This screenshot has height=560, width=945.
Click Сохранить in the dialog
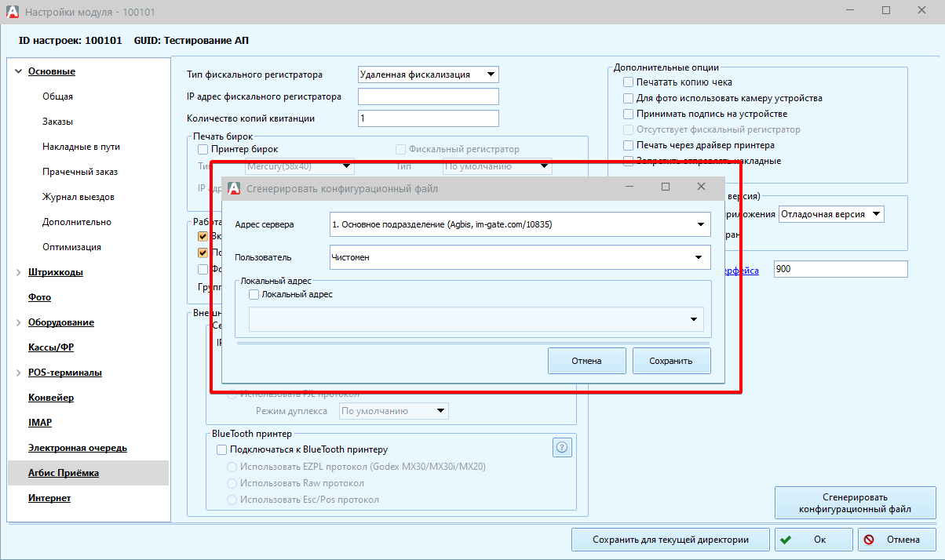click(671, 361)
